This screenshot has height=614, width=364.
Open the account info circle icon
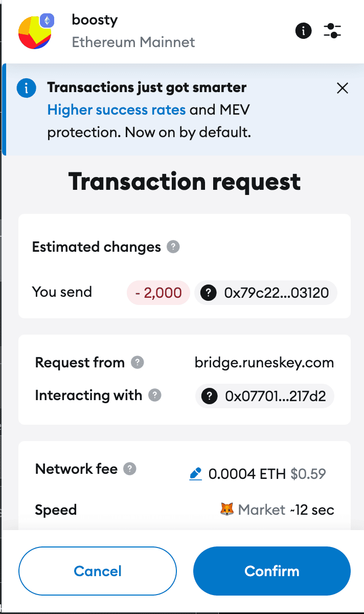[303, 31]
